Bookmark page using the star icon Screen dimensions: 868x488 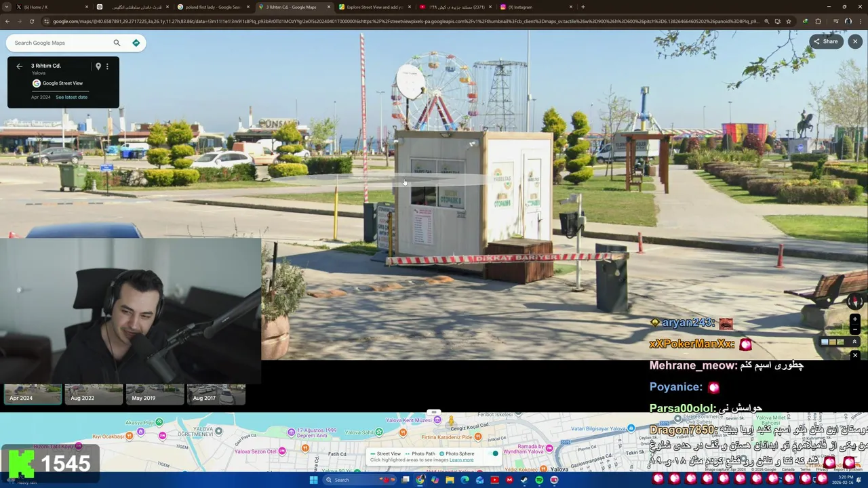tap(789, 21)
